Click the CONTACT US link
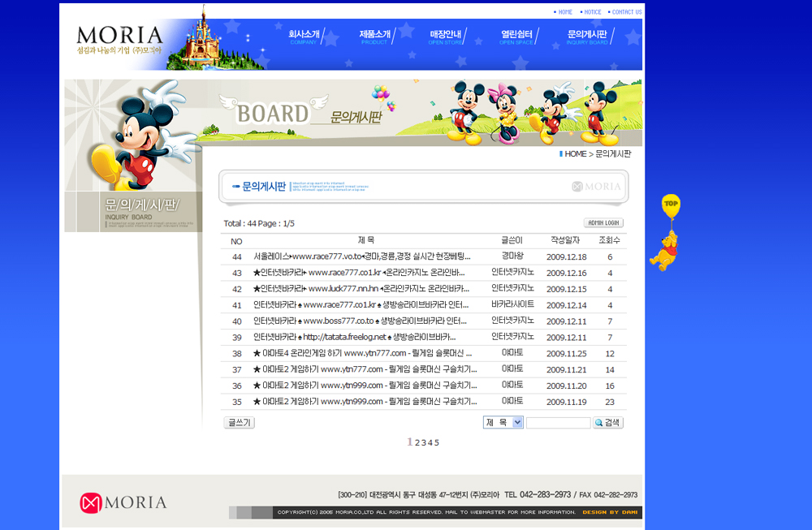 (626, 12)
